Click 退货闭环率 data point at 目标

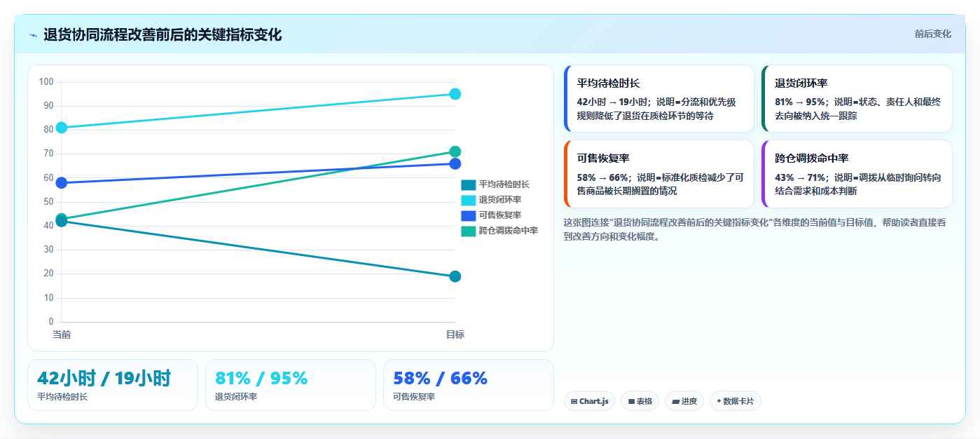pos(455,94)
